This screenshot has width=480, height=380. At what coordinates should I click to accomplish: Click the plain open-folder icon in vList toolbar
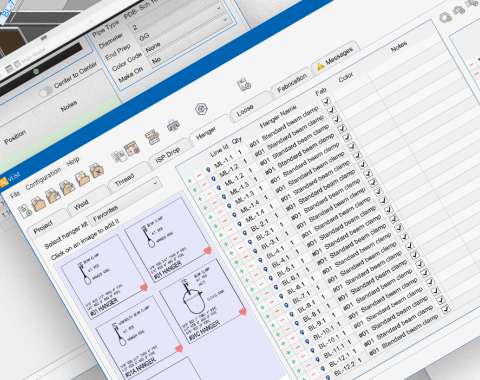coord(38,204)
